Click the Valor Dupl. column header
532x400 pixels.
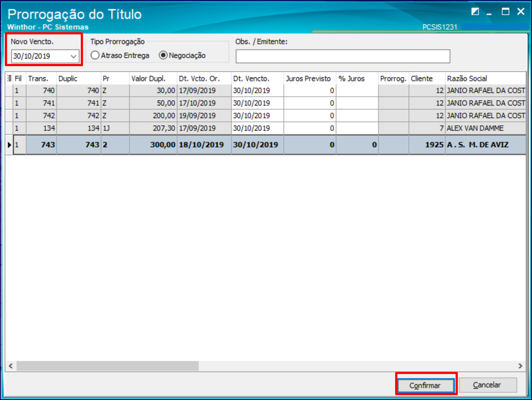(x=153, y=79)
